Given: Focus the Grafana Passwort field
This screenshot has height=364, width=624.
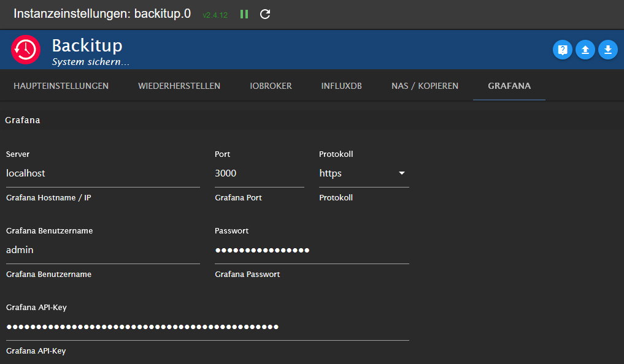Looking at the screenshot, I should [x=312, y=250].
